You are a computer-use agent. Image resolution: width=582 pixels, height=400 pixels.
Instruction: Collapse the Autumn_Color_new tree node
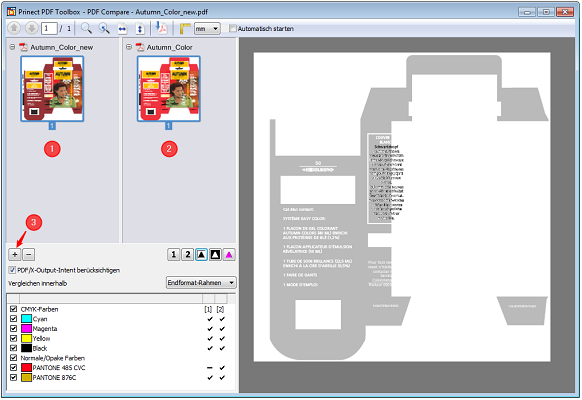tap(13, 47)
